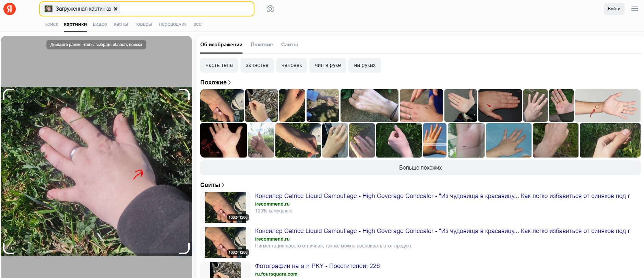
Task: Click the Пигментация просто отличная snippet text
Action: tap(334, 246)
